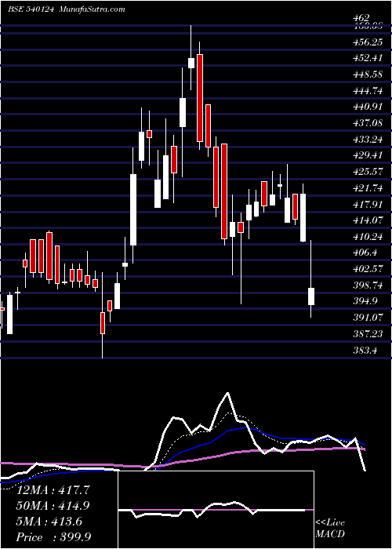Click inside the MACD inset panel
Viewport: 392px width, 549px height.
216,510
